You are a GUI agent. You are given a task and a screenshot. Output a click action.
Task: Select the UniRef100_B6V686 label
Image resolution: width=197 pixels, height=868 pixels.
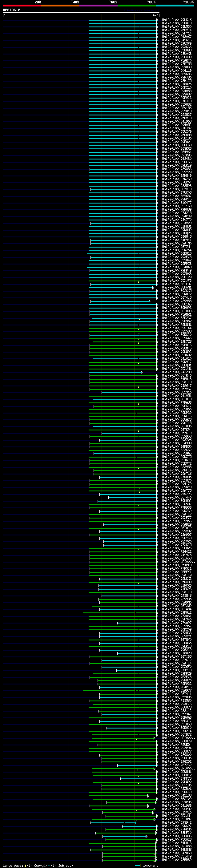[176, 74]
